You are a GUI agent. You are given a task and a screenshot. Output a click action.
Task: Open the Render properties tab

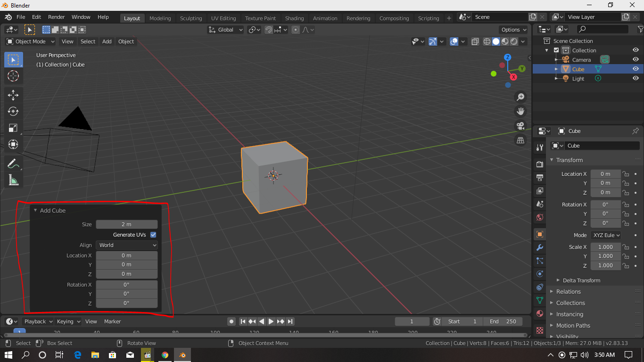coord(540,164)
